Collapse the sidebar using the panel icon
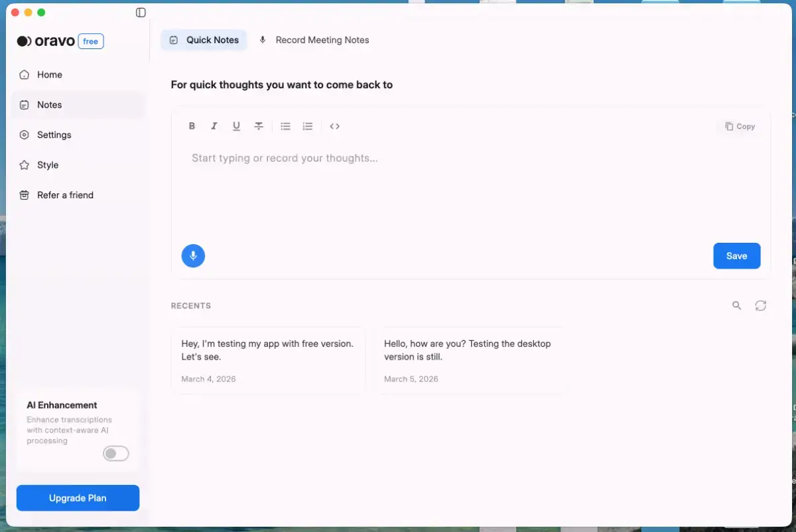Viewport: 796px width, 532px height. pyautogui.click(x=141, y=13)
